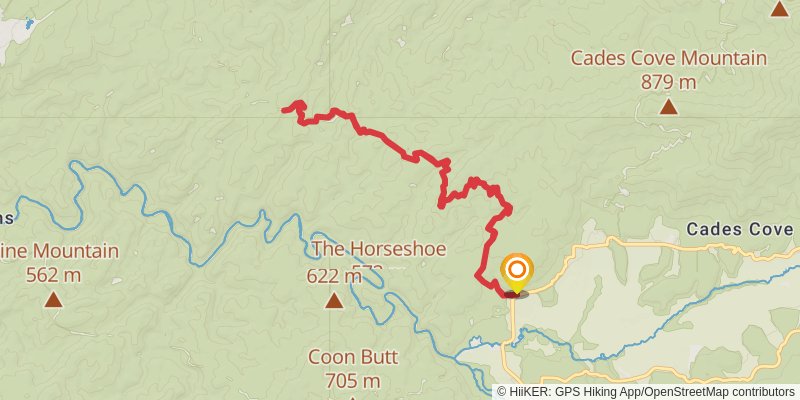Open the HiiKER OpenStreetMap contributors attribution
800x400 pixels.
click(x=645, y=391)
